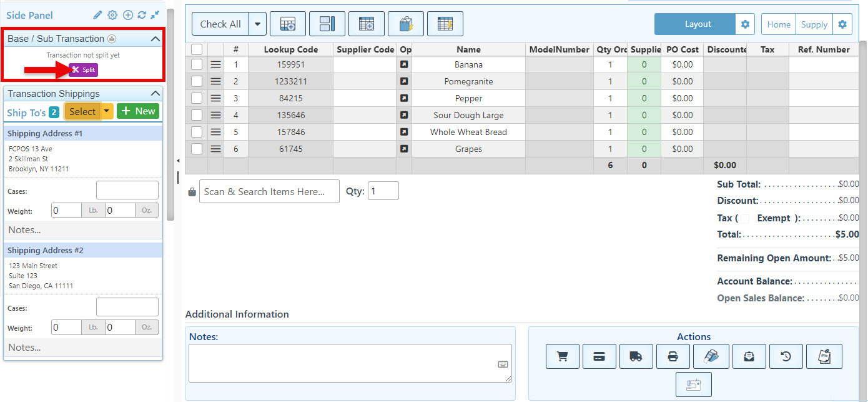Click the Scan & Search Items field
This screenshot has height=402, width=868.
(269, 191)
